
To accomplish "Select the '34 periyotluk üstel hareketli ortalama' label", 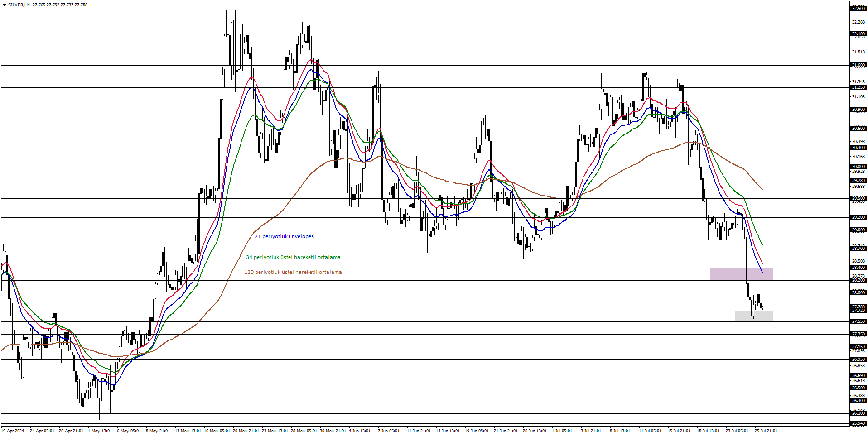I will 293,257.
